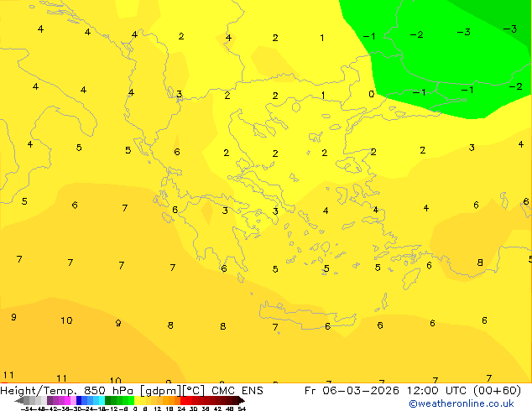Select the "[gdpm]" unit label

tap(159, 391)
